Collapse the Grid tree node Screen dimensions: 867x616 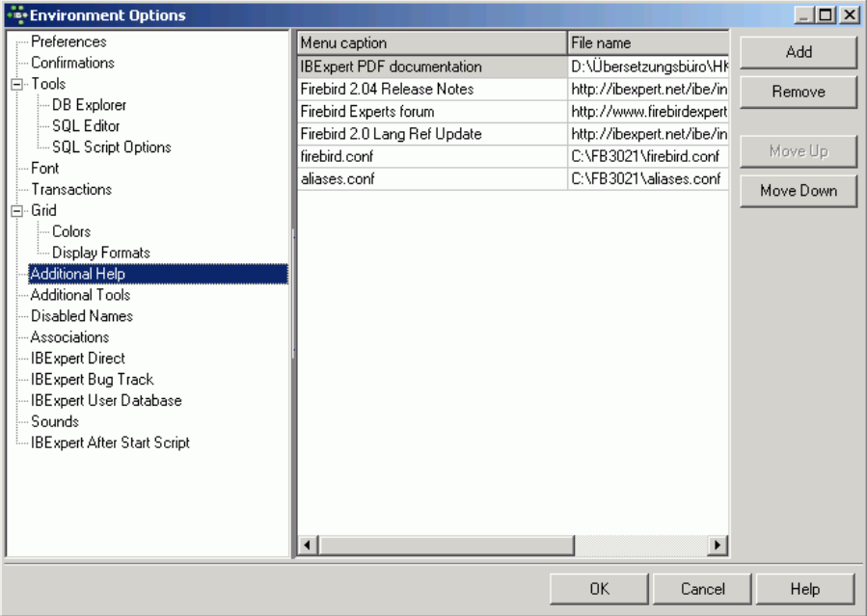(16, 211)
